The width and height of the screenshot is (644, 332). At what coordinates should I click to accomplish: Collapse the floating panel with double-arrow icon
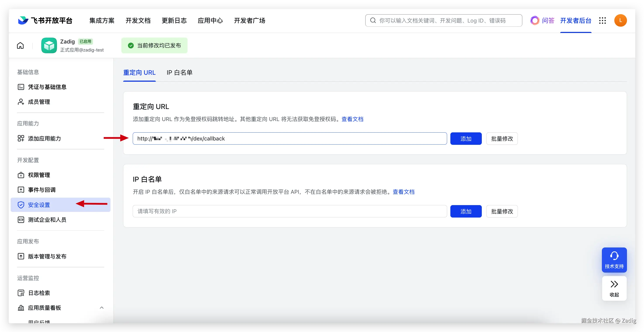[x=614, y=288]
